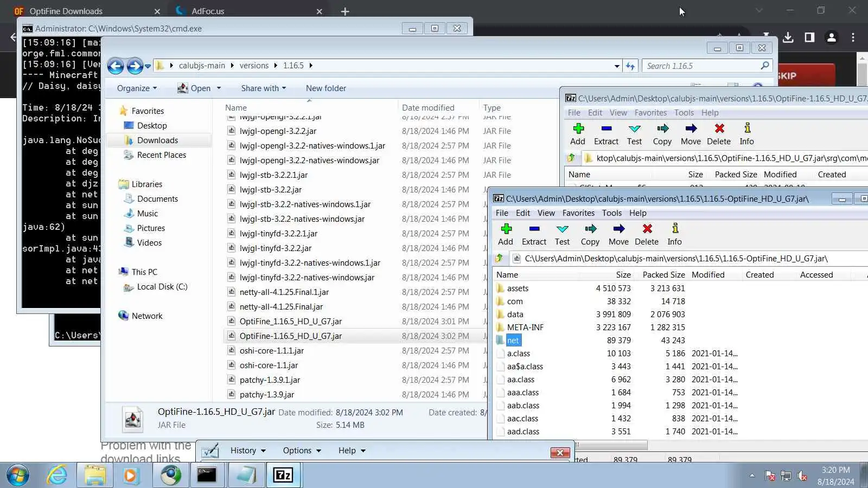Click Delete in the back 7-Zip window
868x488 pixels.
click(719, 134)
